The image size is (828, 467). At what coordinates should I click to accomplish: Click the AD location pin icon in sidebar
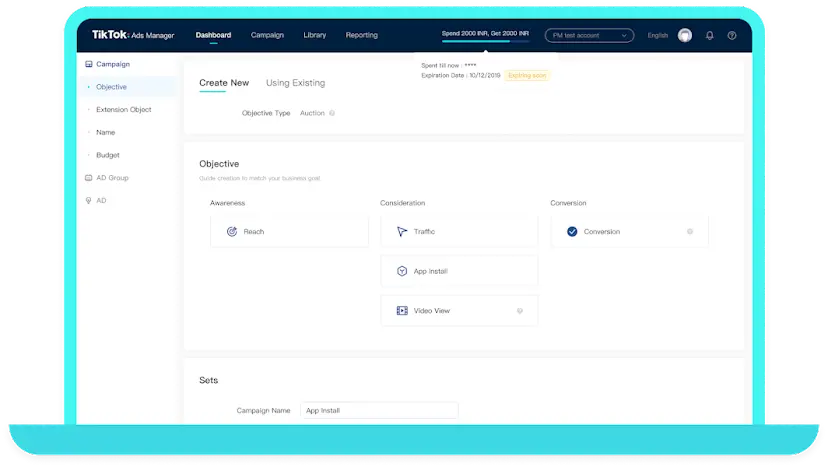(88, 201)
